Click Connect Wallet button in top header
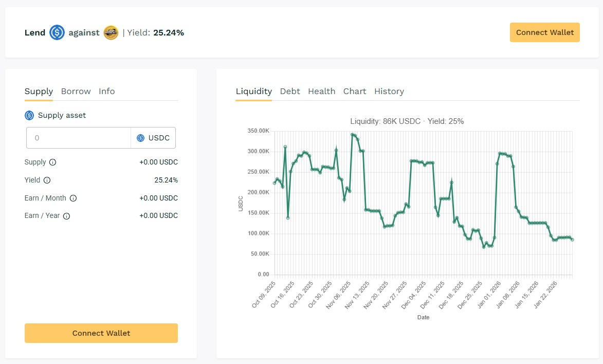Image resolution: width=603 pixels, height=364 pixels. pos(545,32)
